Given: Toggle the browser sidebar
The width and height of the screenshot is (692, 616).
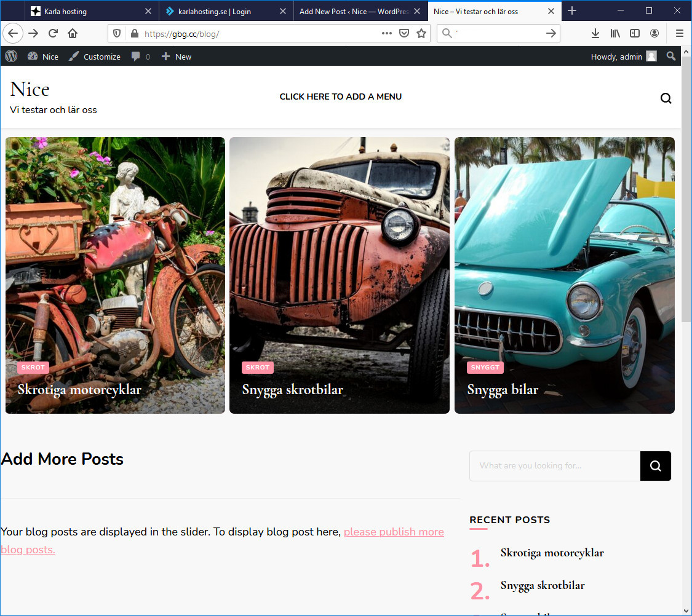Looking at the screenshot, I should click(x=635, y=34).
